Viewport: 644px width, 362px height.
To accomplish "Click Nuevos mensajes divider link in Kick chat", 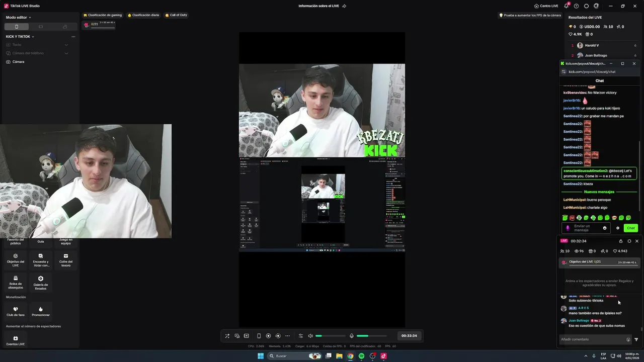I will (x=599, y=192).
